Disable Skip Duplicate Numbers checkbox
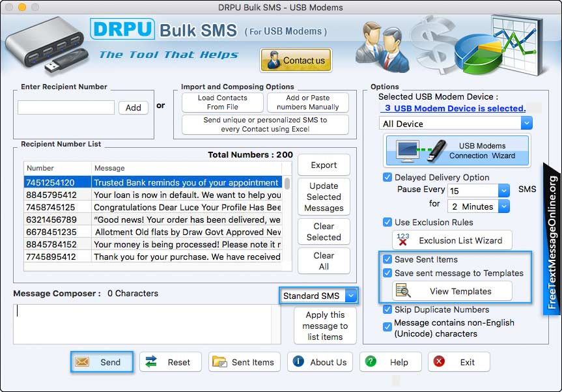 (x=387, y=309)
